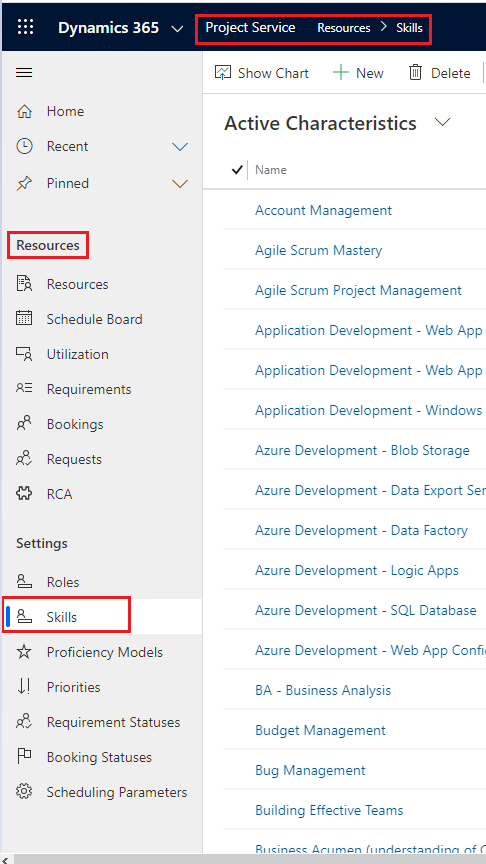Image resolution: width=486 pixels, height=864 pixels.
Task: Click the Recent clock icon
Action: (24, 147)
